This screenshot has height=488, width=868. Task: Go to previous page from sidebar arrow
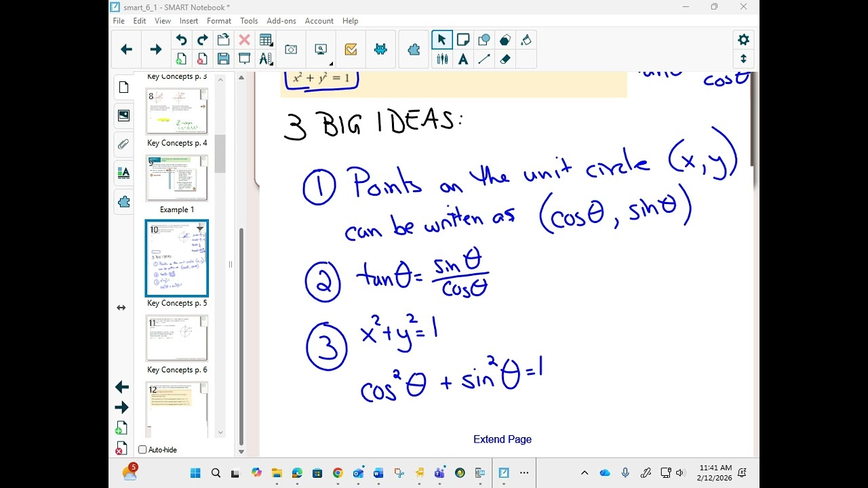[122, 387]
